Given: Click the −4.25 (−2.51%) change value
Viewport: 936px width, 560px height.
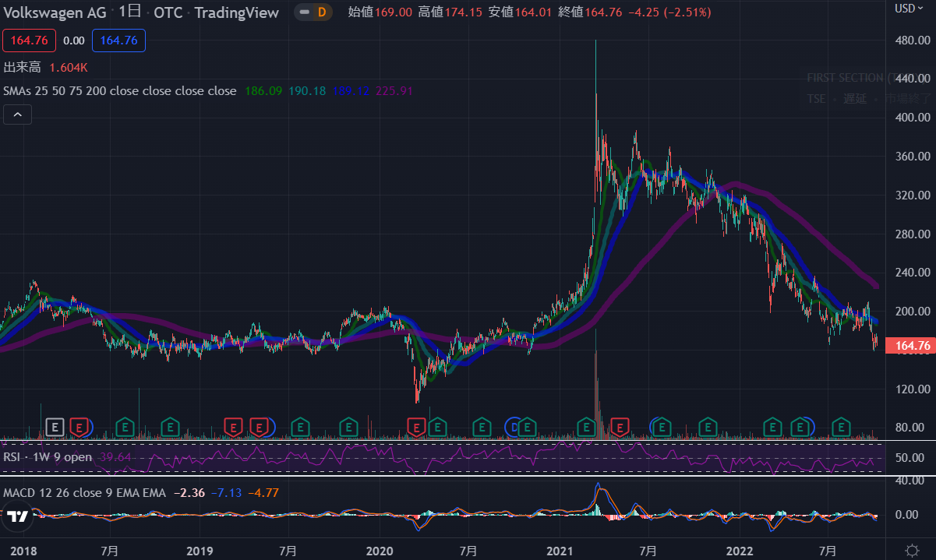Looking at the screenshot, I should [669, 12].
